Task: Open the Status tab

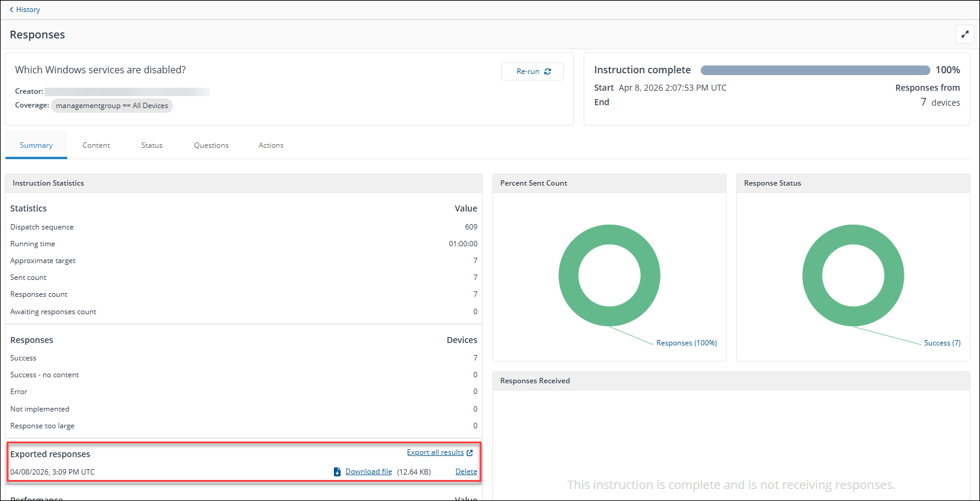Action: pos(152,145)
